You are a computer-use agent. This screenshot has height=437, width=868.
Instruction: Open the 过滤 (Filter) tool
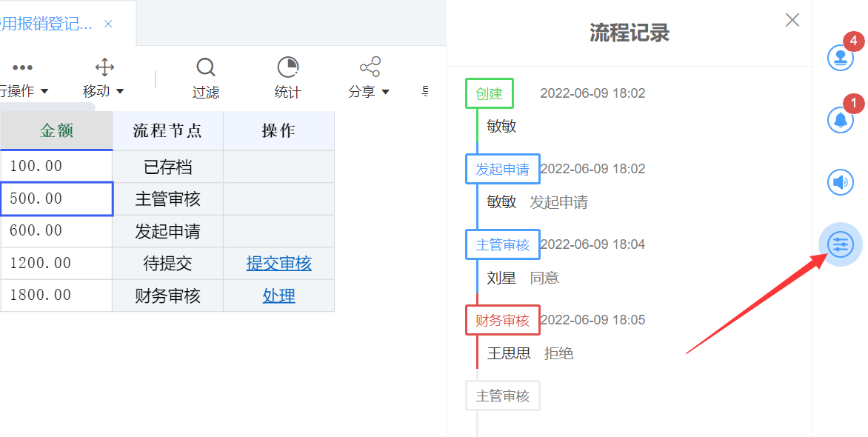click(205, 78)
